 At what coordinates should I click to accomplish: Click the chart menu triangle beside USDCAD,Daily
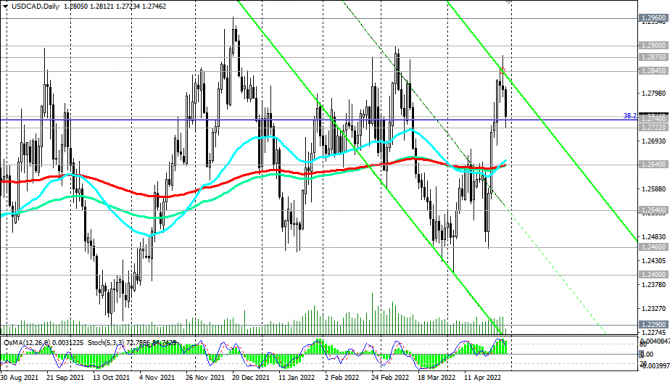(5, 6)
